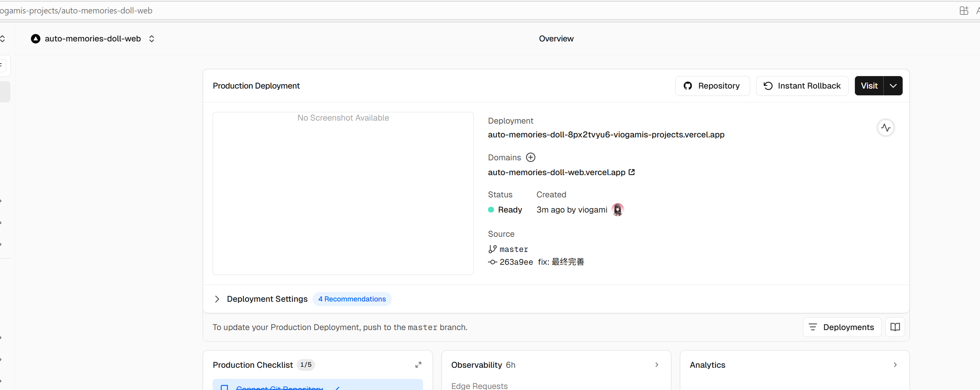This screenshot has height=390, width=980.
Task: Click viogami's avatar image
Action: pos(617,209)
